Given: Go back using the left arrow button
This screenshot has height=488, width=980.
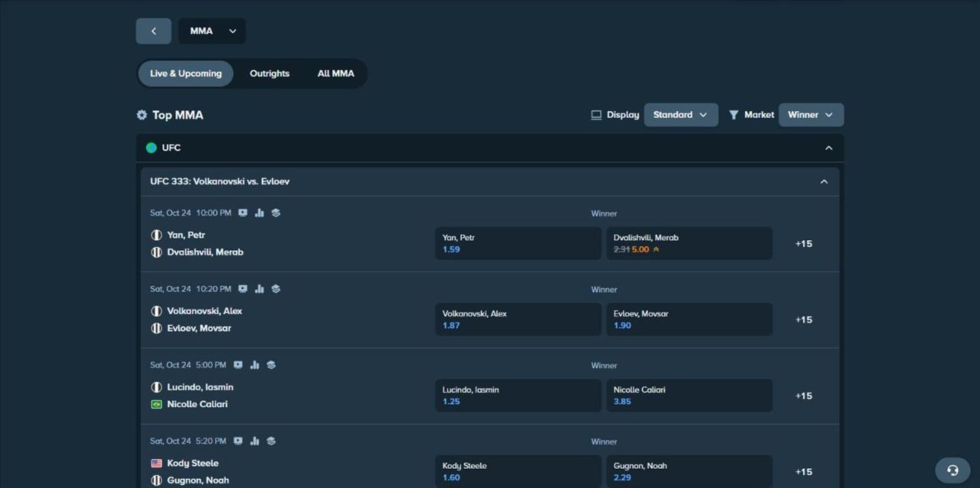Looking at the screenshot, I should pyautogui.click(x=153, y=31).
